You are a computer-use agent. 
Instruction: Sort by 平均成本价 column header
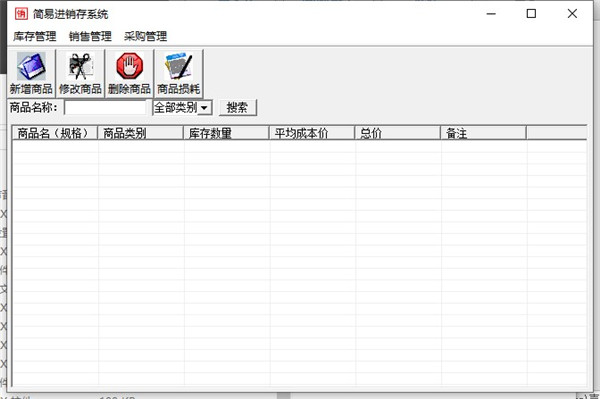pyautogui.click(x=312, y=133)
